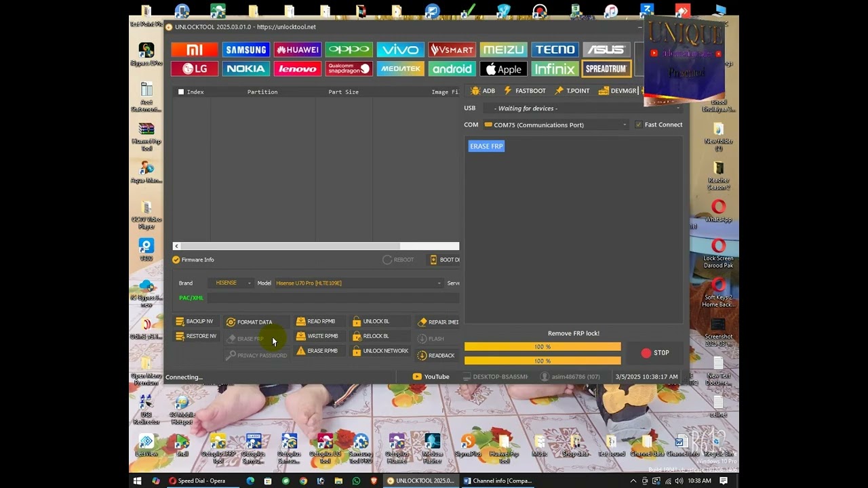The width and height of the screenshot is (868, 488).
Task: Select the Huawei brand logo
Action: [x=298, y=49]
